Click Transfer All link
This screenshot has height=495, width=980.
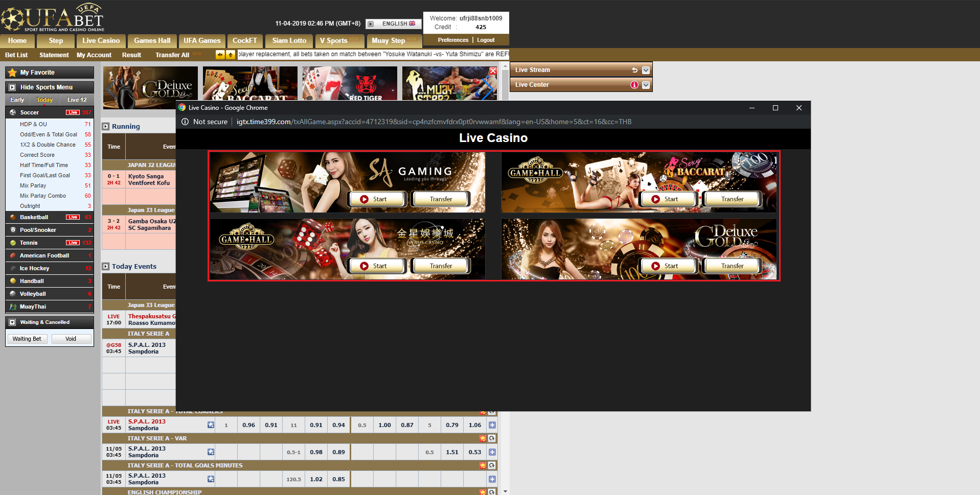coord(172,55)
